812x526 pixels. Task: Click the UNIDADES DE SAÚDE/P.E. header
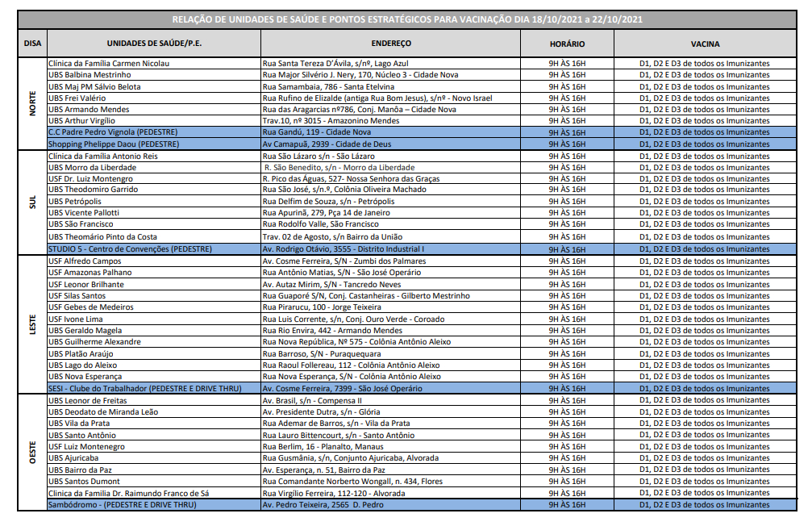153,44
